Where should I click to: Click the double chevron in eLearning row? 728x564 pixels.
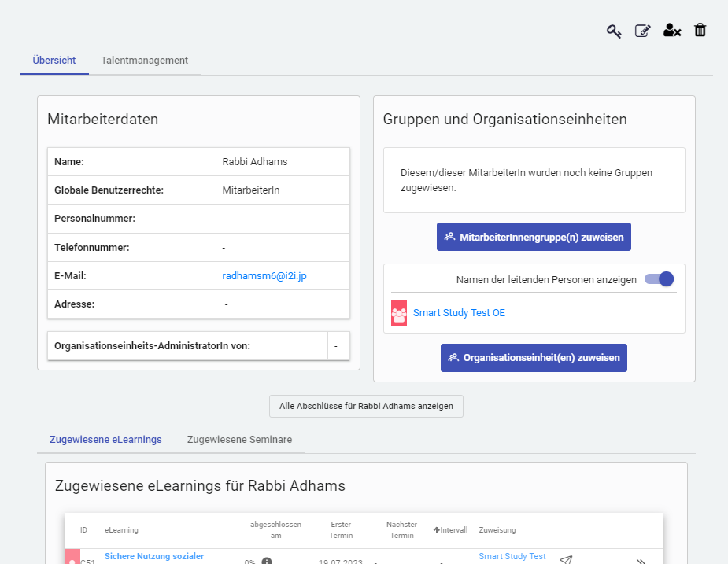coord(641,561)
